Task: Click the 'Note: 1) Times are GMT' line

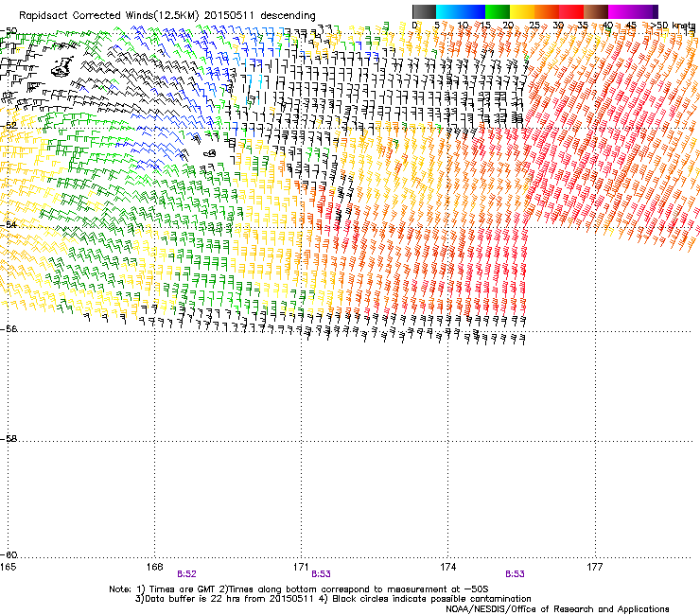Action: coord(299,589)
